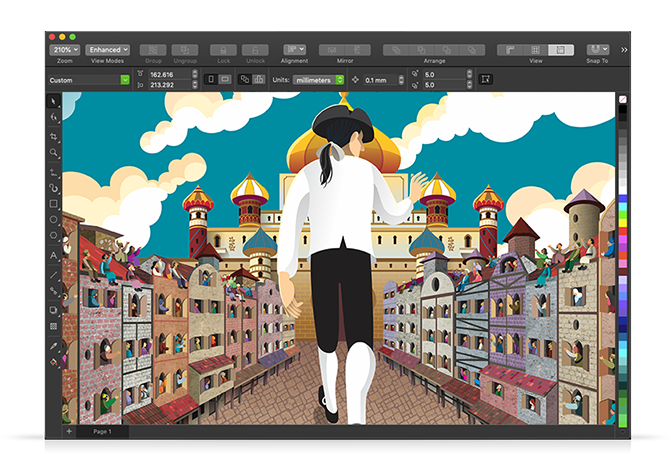
Task: Select the Crop tool
Action: point(53,136)
